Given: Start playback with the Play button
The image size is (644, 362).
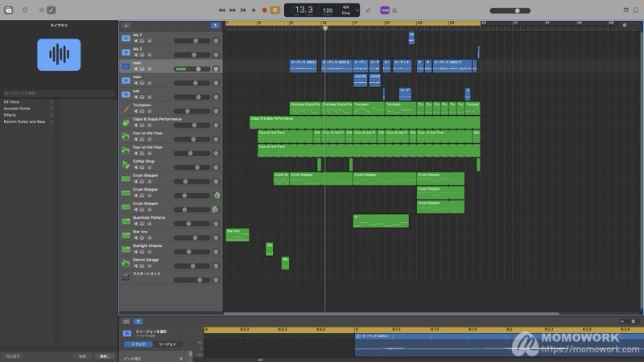Looking at the screenshot, I should click(x=254, y=10).
